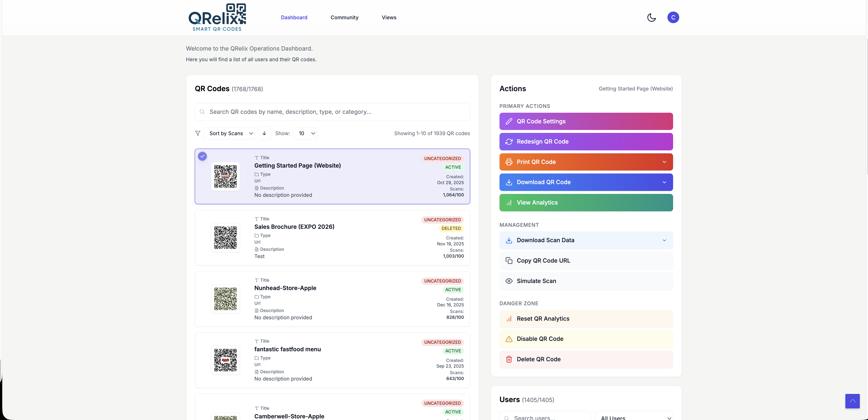Select the Redesign QR Code action

586,142
